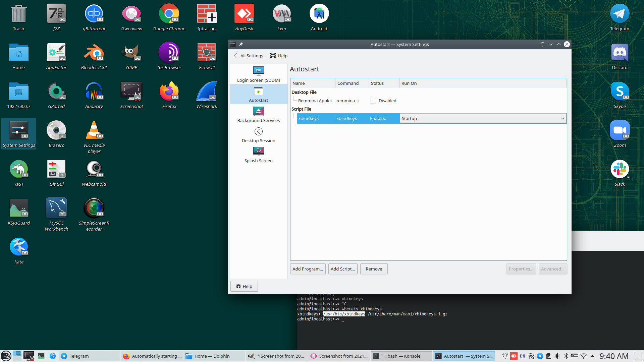Open Desktop Session settings
The height and width of the screenshot is (362, 644).
pos(258,134)
